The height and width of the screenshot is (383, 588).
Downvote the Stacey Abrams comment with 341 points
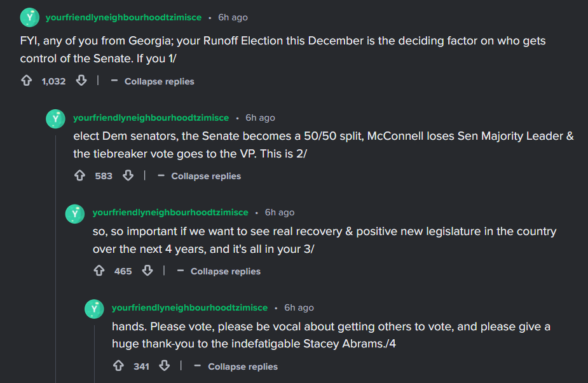[x=164, y=366]
